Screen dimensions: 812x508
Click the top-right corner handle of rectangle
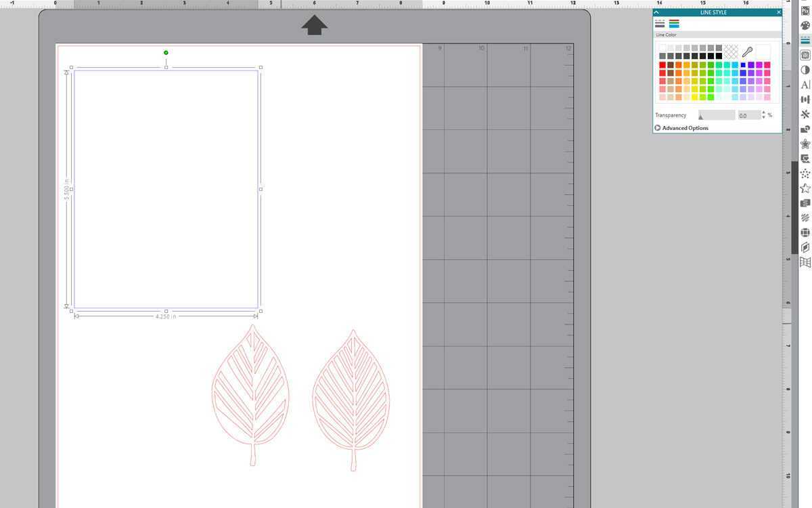point(261,67)
